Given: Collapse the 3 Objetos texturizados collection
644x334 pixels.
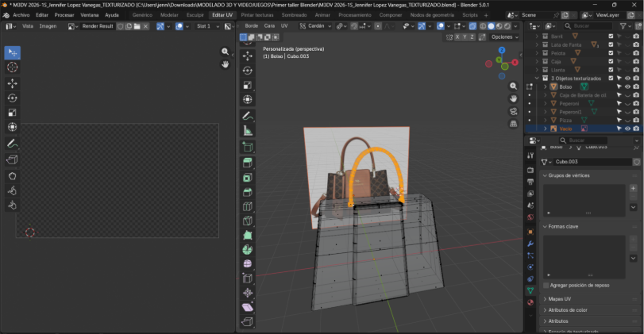Looking at the screenshot, I should 538,79.
